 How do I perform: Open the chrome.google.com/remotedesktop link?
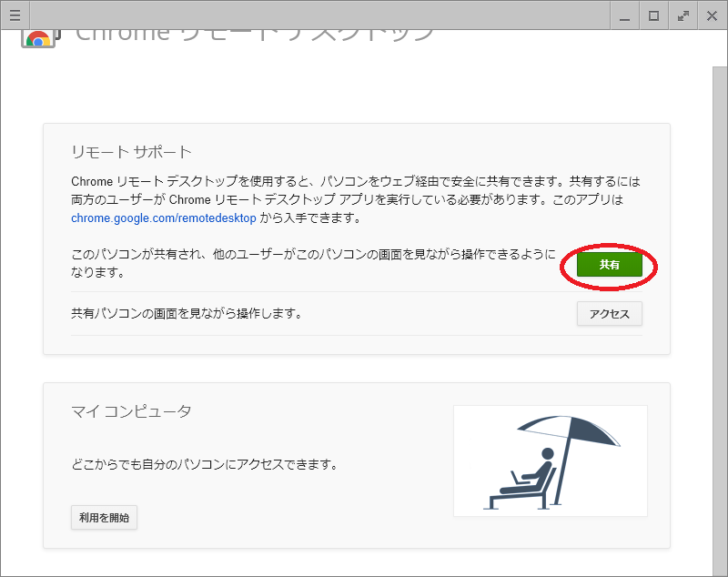tap(164, 218)
